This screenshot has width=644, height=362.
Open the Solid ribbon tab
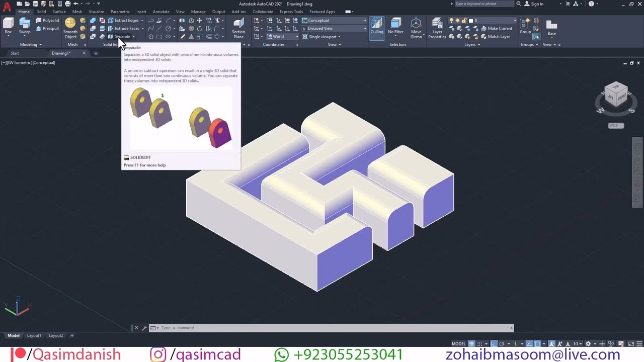tap(41, 12)
